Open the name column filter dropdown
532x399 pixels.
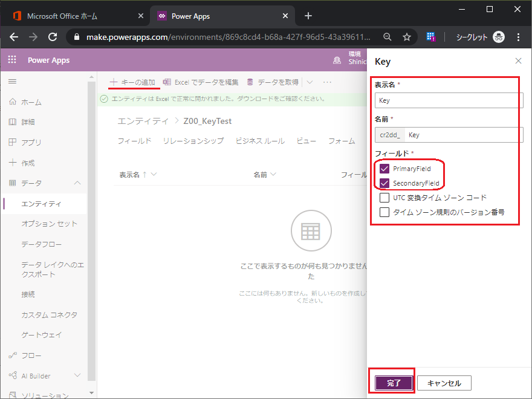273,174
